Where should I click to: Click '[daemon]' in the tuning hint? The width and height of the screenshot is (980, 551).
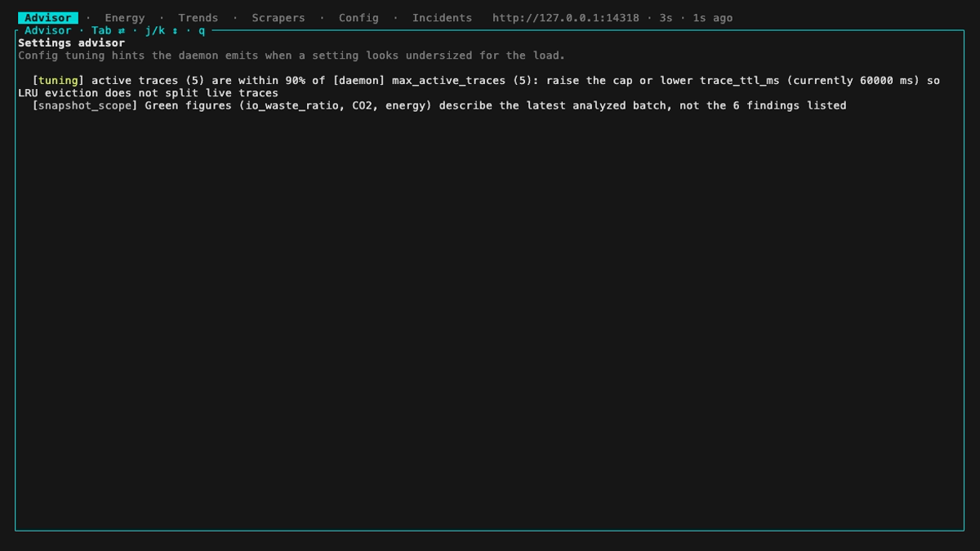[x=359, y=81]
